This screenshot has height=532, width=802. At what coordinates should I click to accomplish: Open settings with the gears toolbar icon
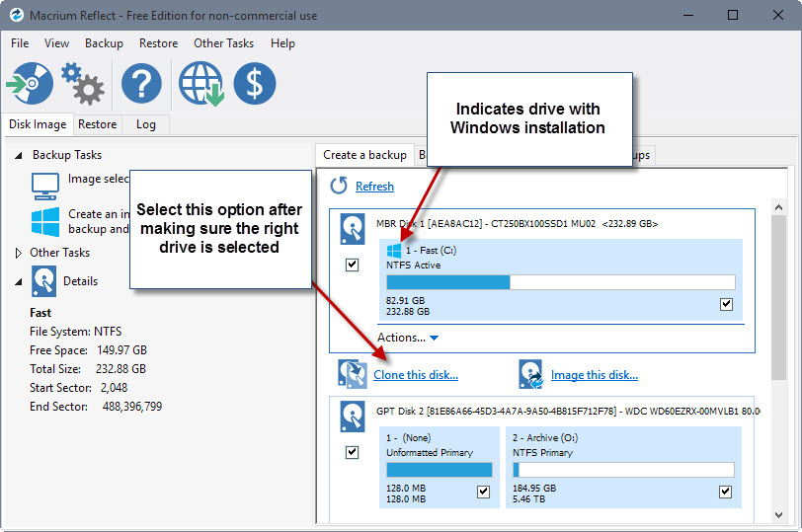click(x=82, y=84)
